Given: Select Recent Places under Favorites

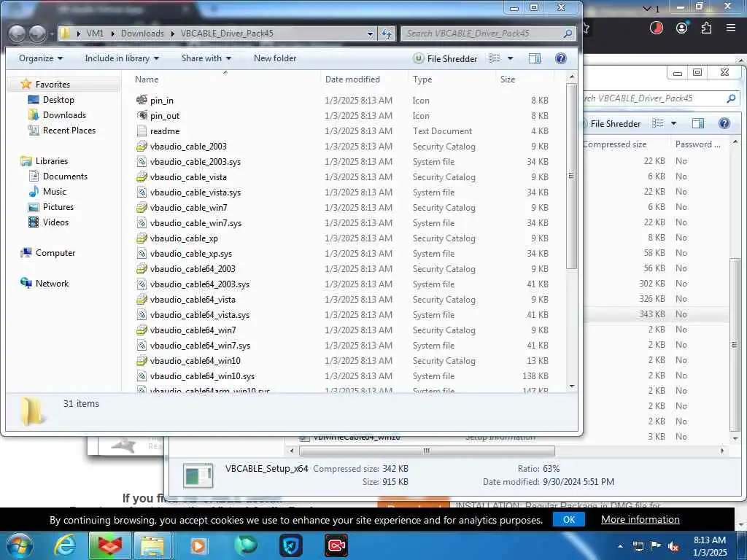Looking at the screenshot, I should click(69, 130).
